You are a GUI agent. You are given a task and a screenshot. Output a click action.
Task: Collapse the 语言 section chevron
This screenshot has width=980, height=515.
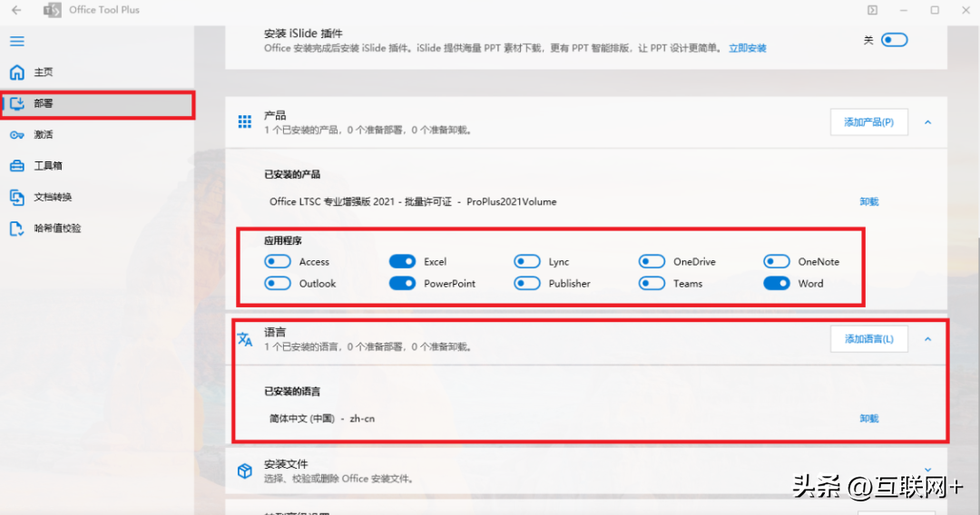point(928,340)
